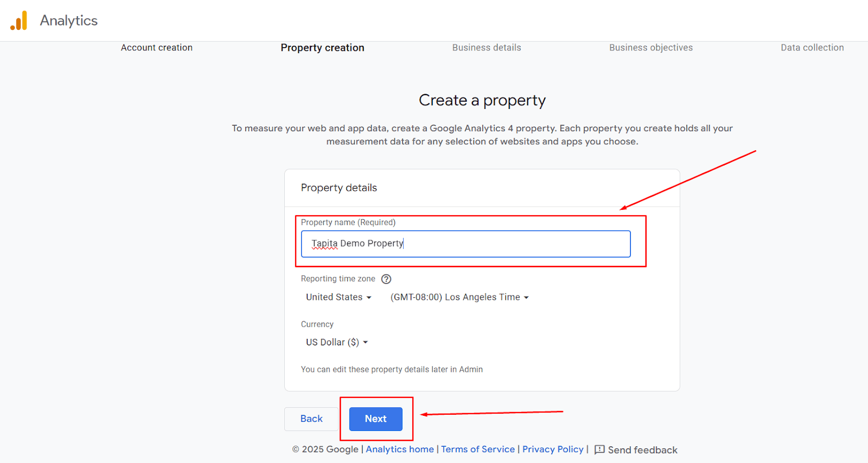Click the 'Property name (Required)' label
The height and width of the screenshot is (463, 868).
348,222
